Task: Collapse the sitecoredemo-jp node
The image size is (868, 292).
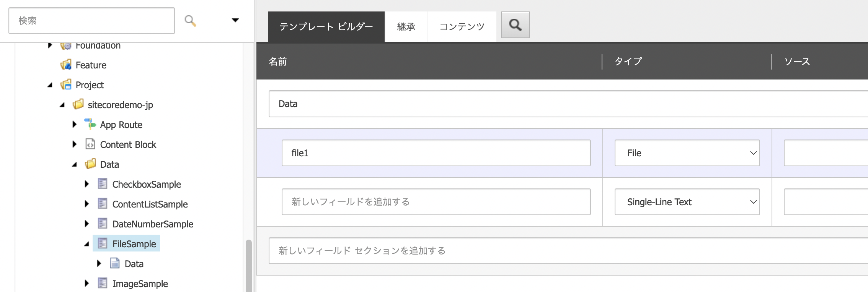Action: 62,105
